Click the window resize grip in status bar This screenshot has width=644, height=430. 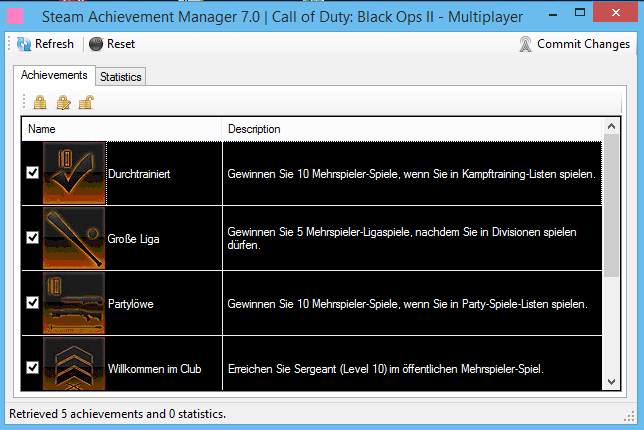pos(629,417)
